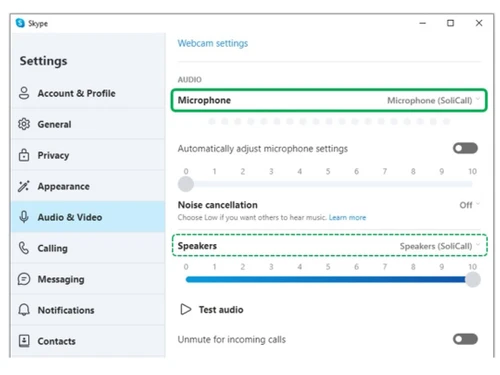Open the General settings section

[88, 124]
